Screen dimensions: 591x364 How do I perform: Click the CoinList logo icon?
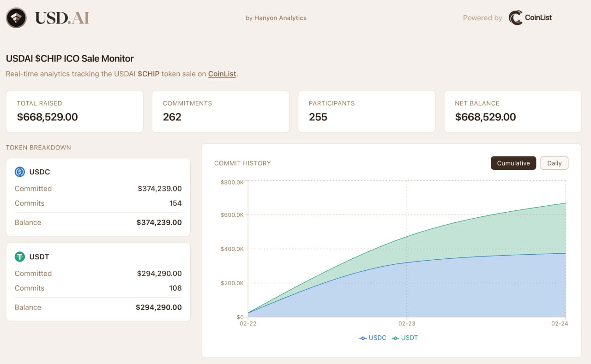515,18
